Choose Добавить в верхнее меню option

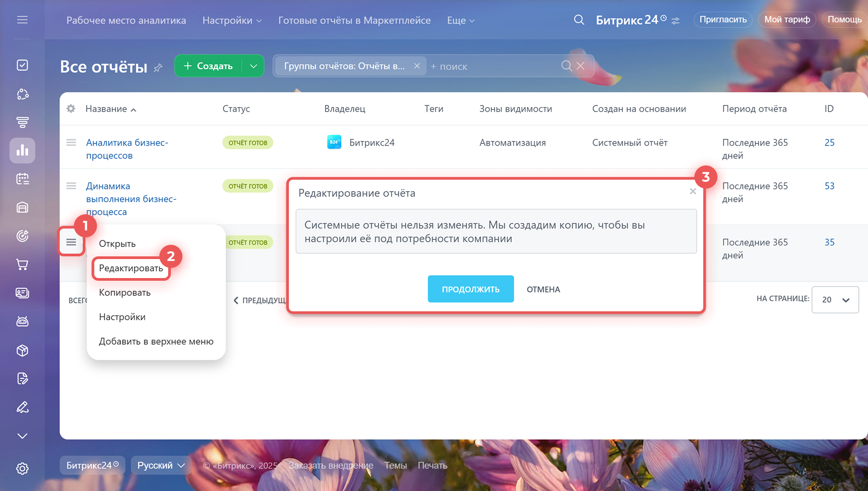(156, 341)
